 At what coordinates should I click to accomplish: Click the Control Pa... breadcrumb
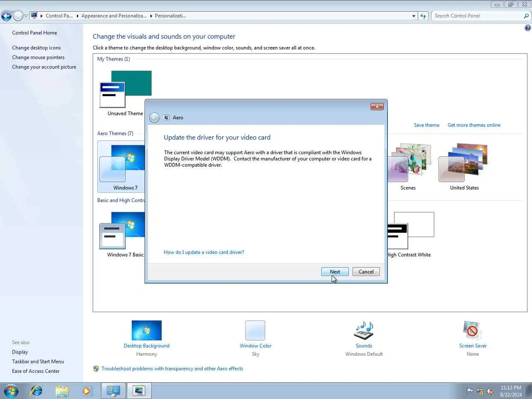coord(59,16)
